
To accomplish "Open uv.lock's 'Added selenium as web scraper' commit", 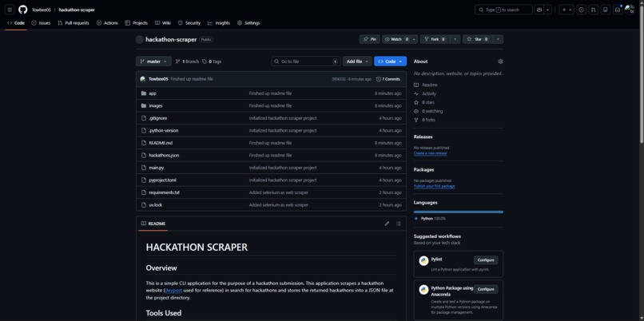I will pyautogui.click(x=279, y=205).
